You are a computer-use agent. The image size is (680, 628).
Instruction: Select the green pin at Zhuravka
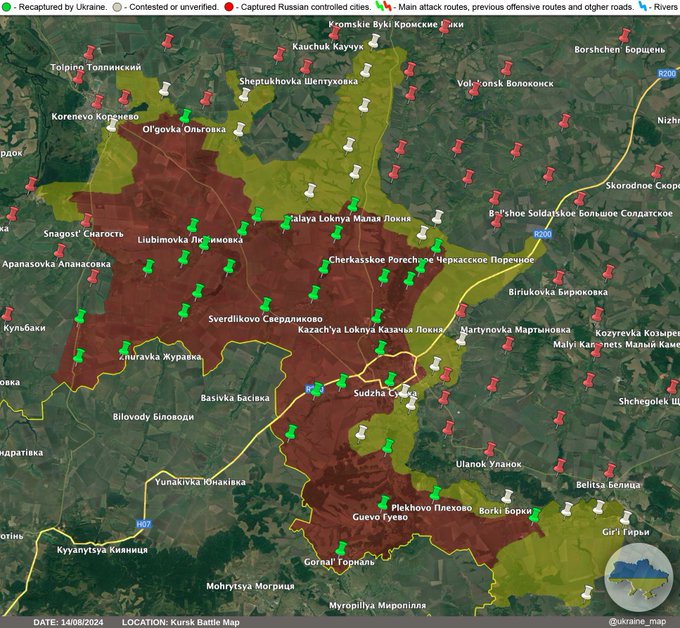(125, 349)
